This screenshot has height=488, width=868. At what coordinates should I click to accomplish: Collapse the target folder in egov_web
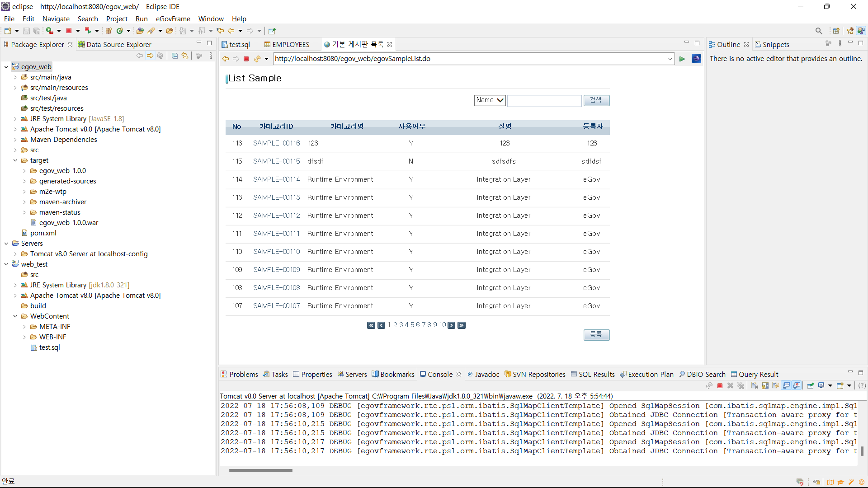(15, 160)
